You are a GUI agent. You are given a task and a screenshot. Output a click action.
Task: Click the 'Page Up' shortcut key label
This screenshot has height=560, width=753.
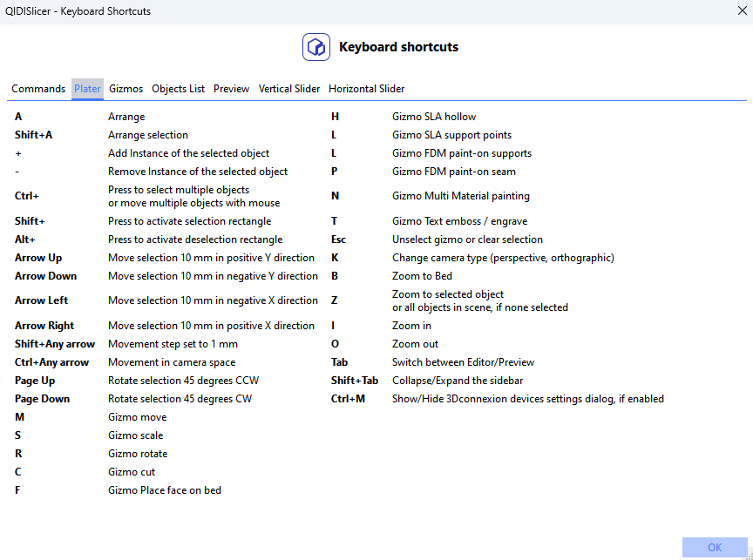coord(35,381)
